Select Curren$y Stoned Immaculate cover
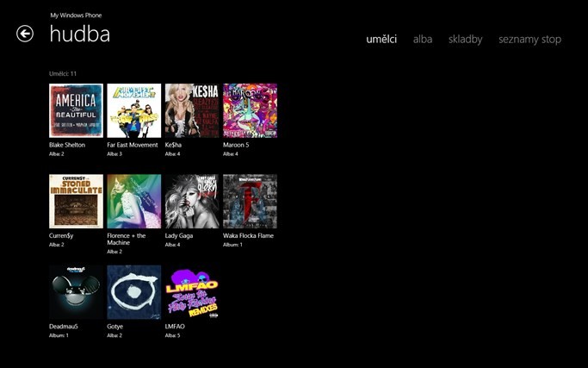The image size is (588, 368). click(x=76, y=202)
